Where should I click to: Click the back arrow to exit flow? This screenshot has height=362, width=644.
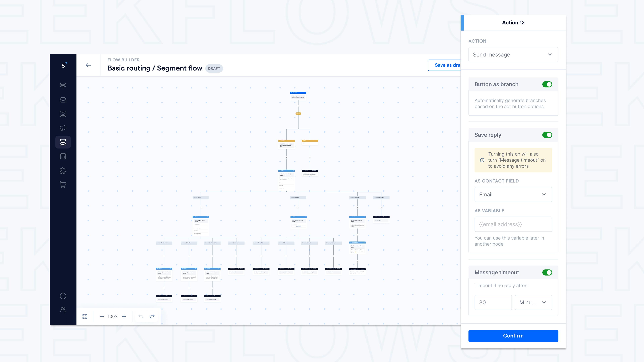(88, 65)
